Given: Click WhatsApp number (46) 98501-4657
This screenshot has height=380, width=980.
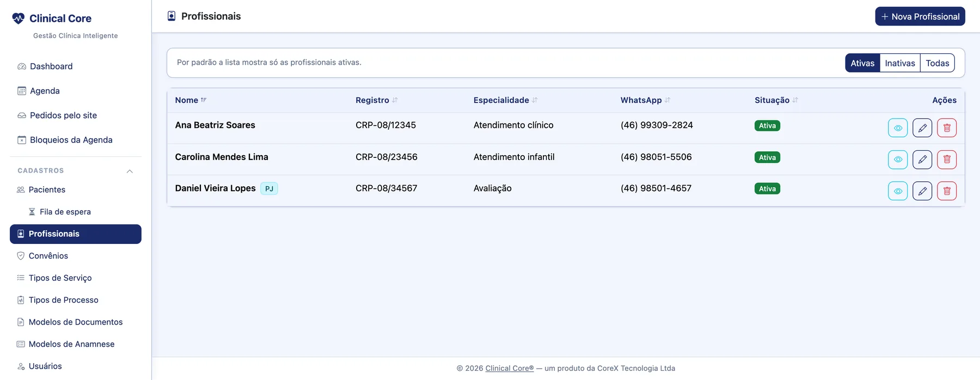Looking at the screenshot, I should point(656,188).
